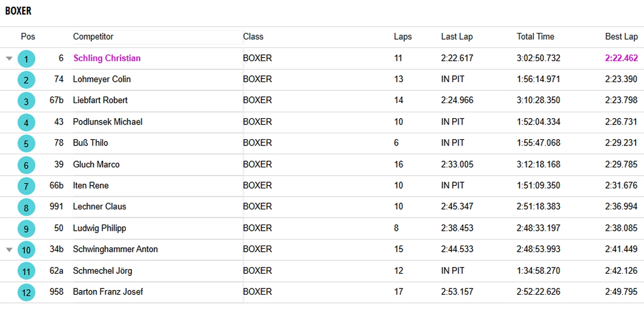The image size is (644, 311).
Task: Sort by the Total Time column
Action: click(535, 37)
